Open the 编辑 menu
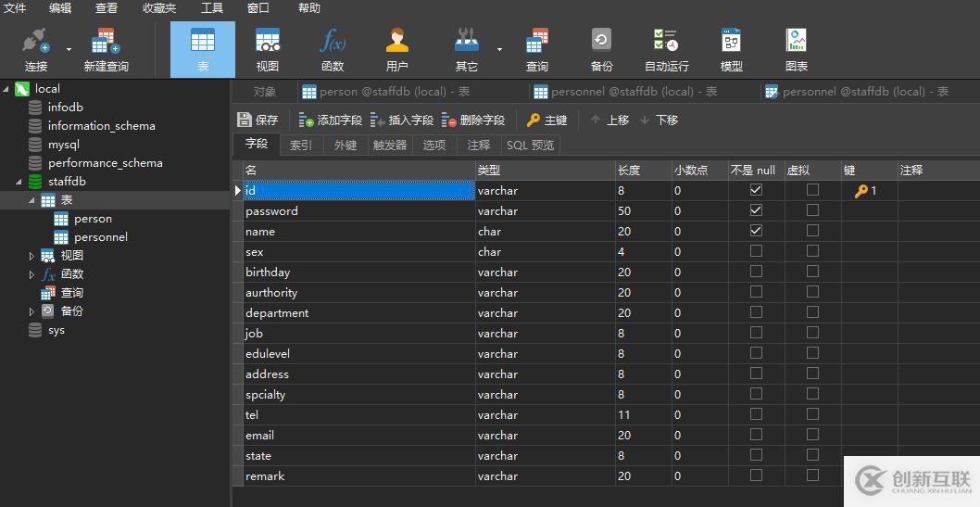This screenshot has width=980, height=507. [x=60, y=8]
